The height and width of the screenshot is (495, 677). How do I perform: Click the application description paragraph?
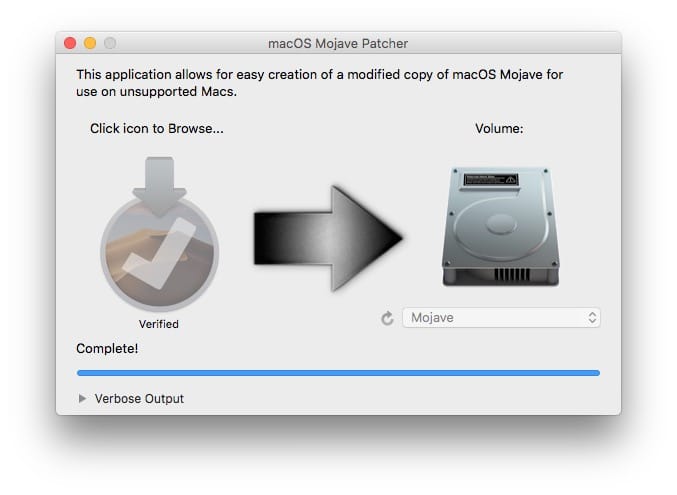coord(320,83)
